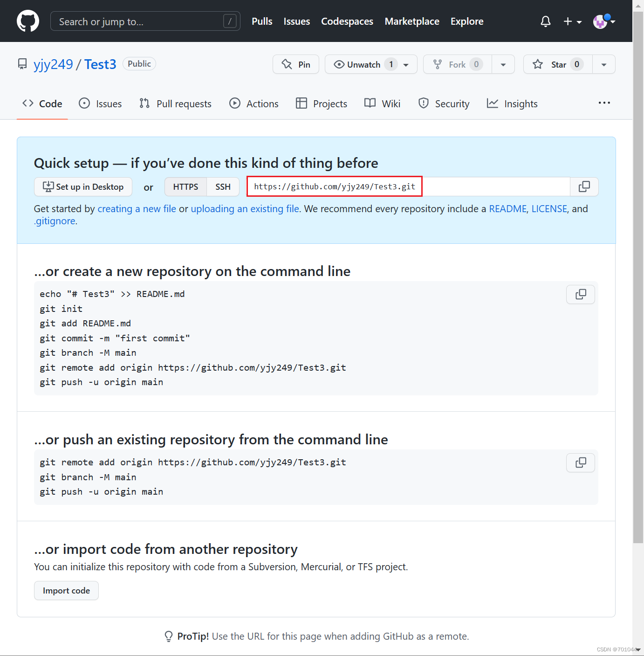Viewport: 644px width, 656px height.
Task: Copy the push existing repository commands
Action: point(581,463)
